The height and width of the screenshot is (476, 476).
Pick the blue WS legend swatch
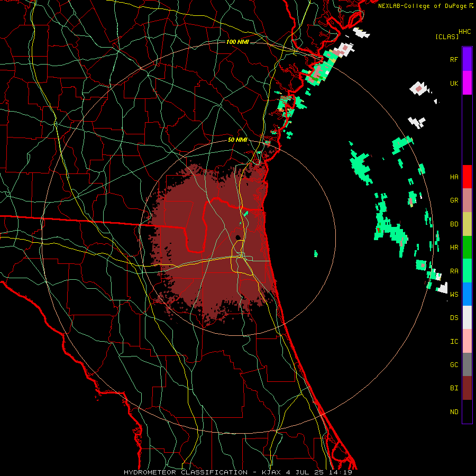pyautogui.click(x=467, y=294)
